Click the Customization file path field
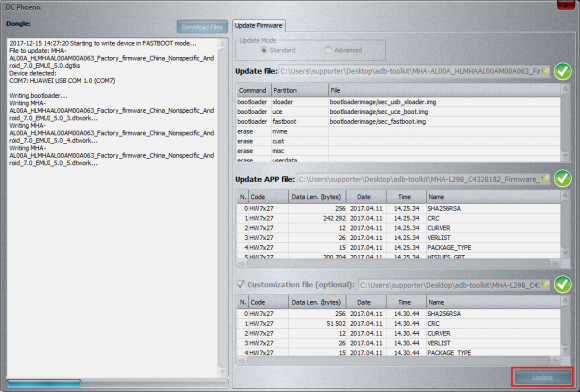 click(x=449, y=285)
